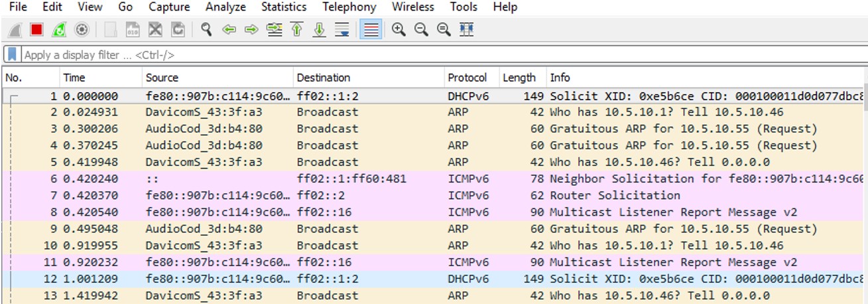Close the capture file via X icon
This screenshot has width=868, height=304.
(x=155, y=30)
